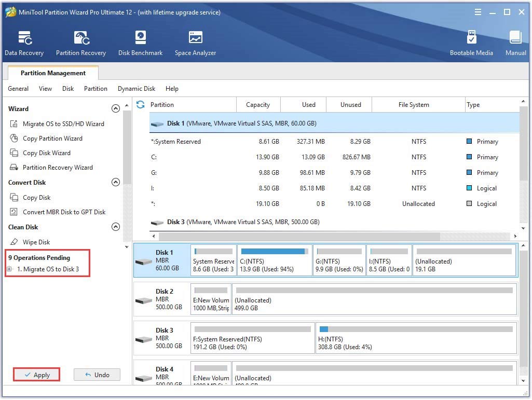The width and height of the screenshot is (532, 400).
Task: Refresh the partition list
Action: click(x=140, y=104)
